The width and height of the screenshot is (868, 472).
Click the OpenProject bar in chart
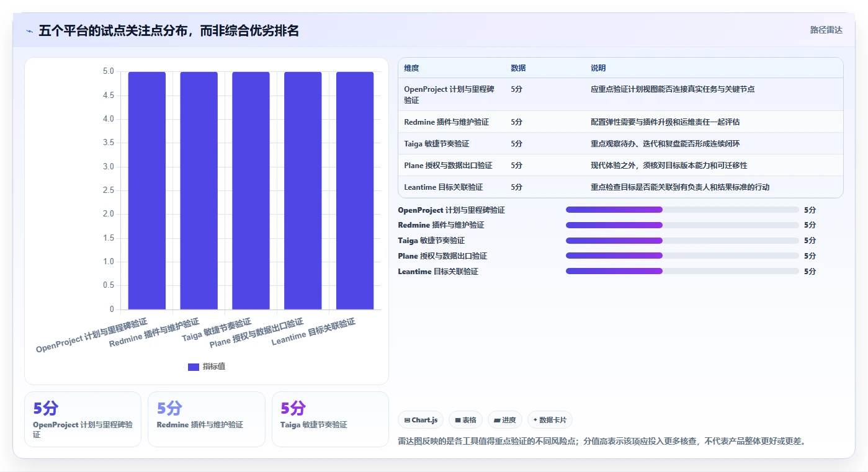(x=147, y=190)
